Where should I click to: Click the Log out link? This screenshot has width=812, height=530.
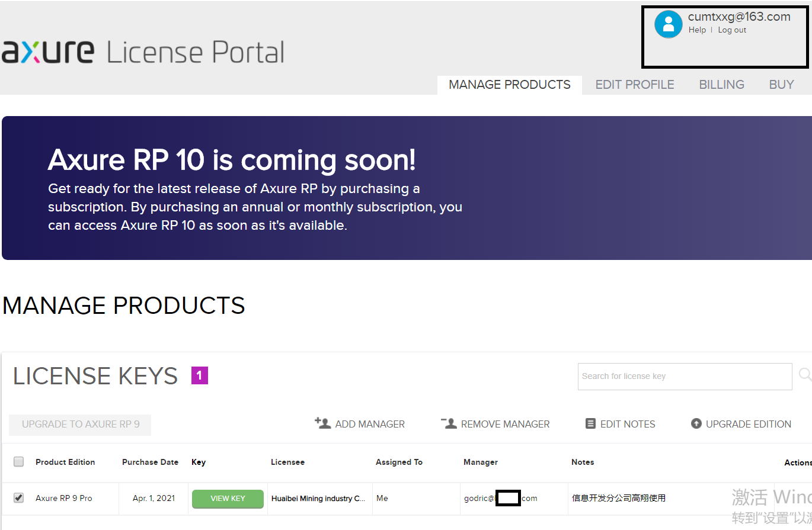click(x=731, y=30)
